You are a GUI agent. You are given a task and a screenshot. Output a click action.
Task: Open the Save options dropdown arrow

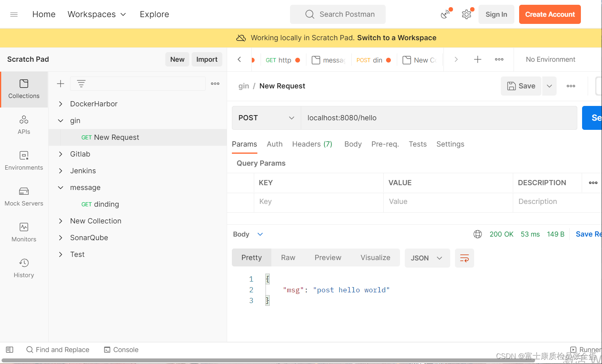pyautogui.click(x=549, y=86)
